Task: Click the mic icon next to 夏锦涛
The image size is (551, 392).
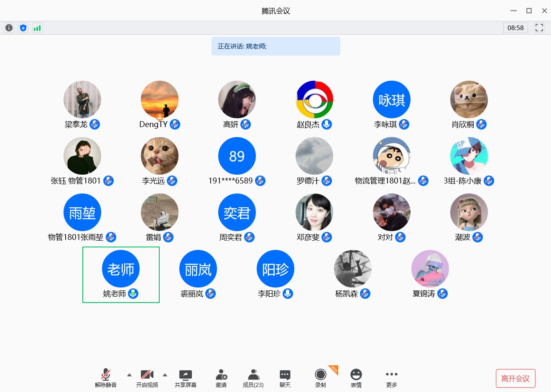Action: coord(443,293)
